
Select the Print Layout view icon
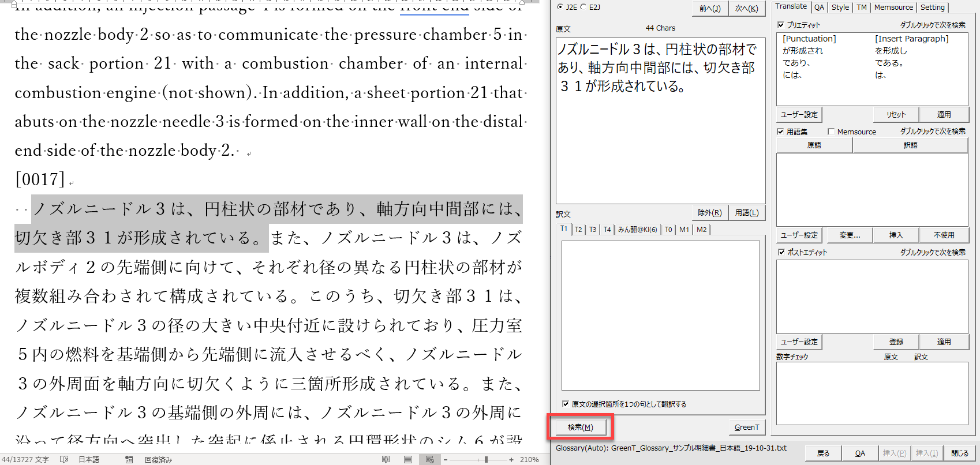(x=408, y=459)
